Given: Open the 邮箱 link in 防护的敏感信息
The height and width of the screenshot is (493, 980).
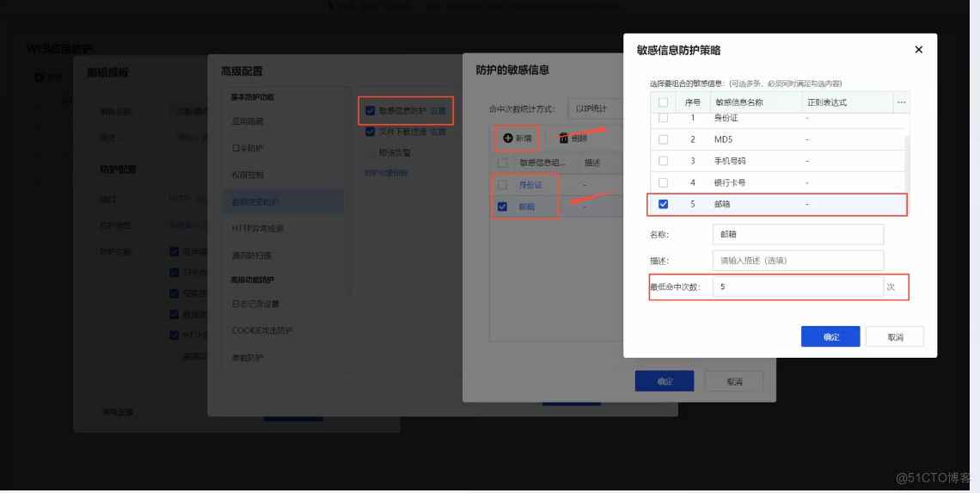Looking at the screenshot, I should coord(527,206).
